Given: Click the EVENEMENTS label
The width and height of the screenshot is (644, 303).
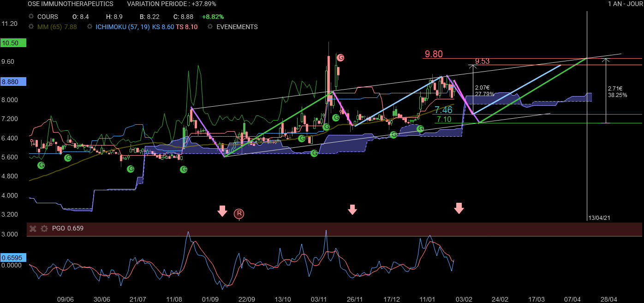Looking at the screenshot, I should point(237,27).
